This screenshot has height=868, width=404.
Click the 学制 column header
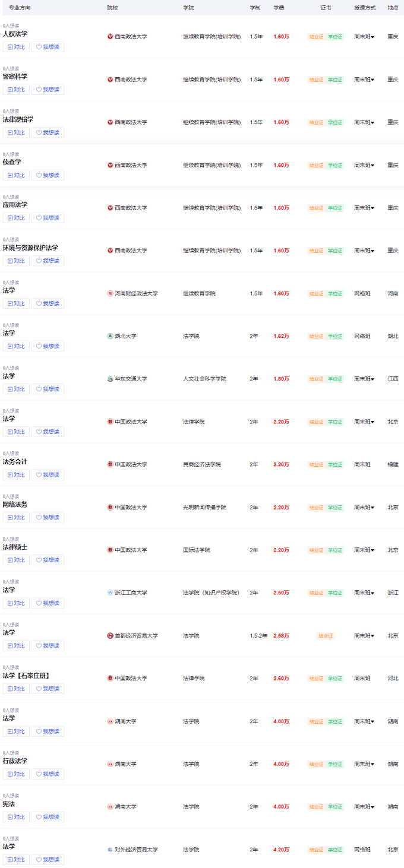pyautogui.click(x=255, y=8)
